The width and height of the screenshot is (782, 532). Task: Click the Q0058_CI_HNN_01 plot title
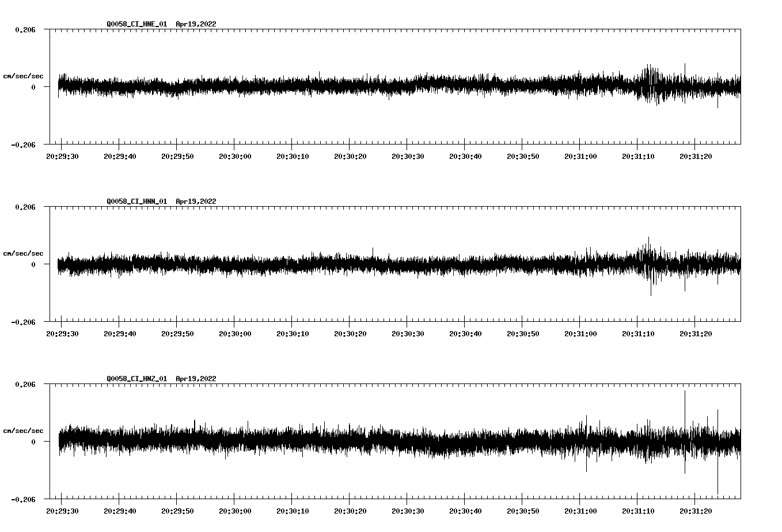[162, 202]
